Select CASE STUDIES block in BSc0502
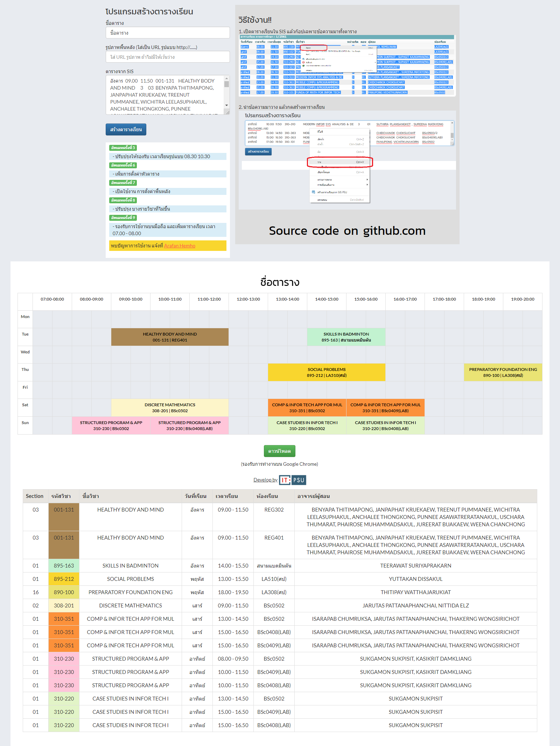The height and width of the screenshot is (746, 560). (x=307, y=425)
